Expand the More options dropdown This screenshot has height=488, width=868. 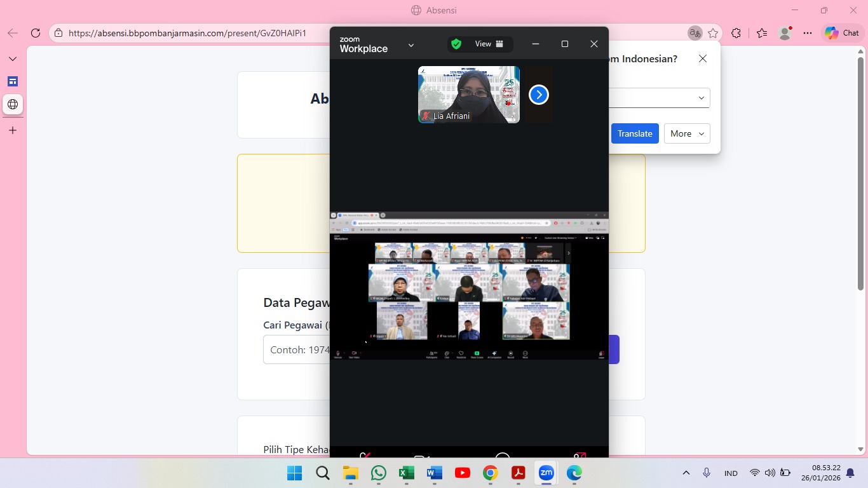tap(686, 133)
